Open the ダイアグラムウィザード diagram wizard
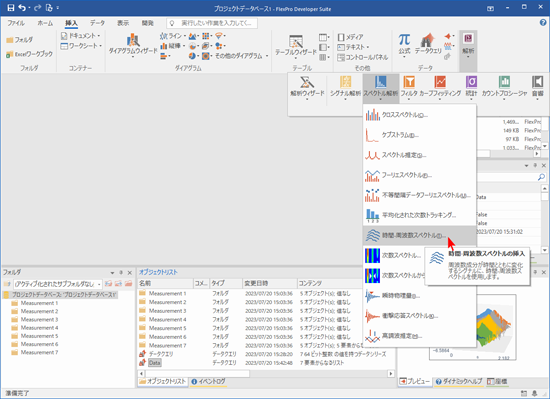This screenshot has width=550, height=399. 133,45
